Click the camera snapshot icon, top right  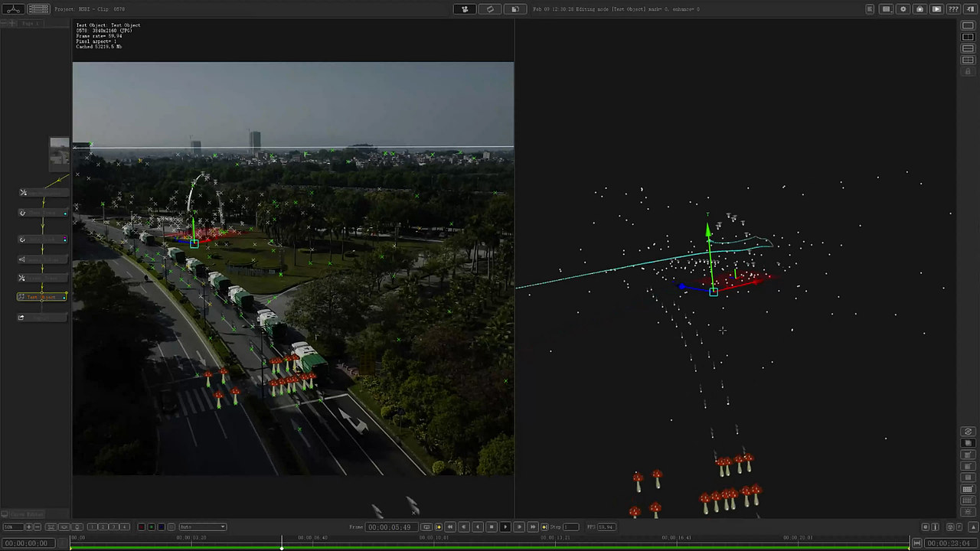click(x=920, y=9)
